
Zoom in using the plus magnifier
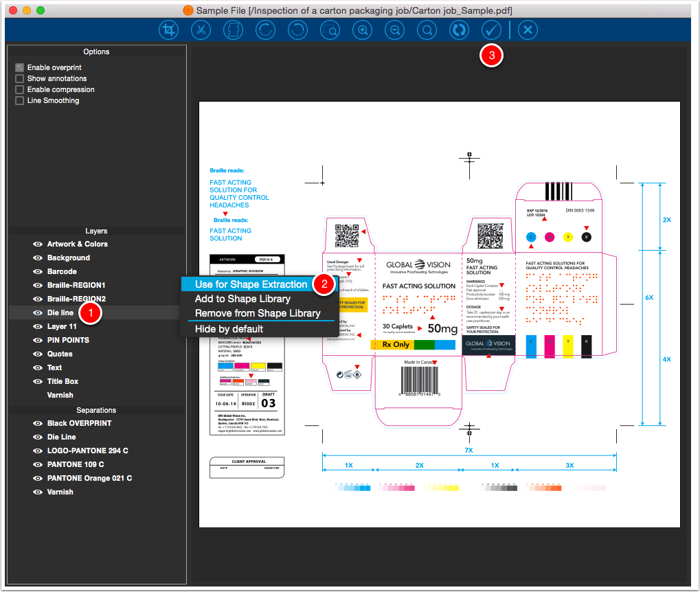pos(363,30)
